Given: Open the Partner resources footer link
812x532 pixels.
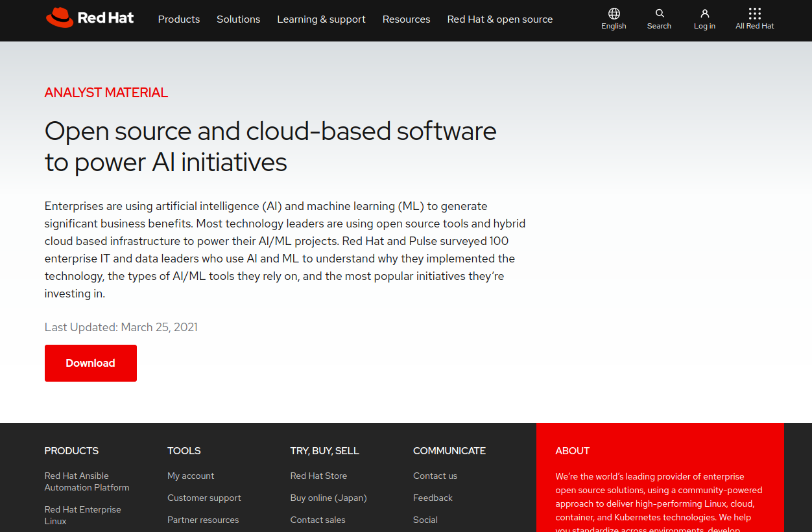Looking at the screenshot, I should click(203, 520).
